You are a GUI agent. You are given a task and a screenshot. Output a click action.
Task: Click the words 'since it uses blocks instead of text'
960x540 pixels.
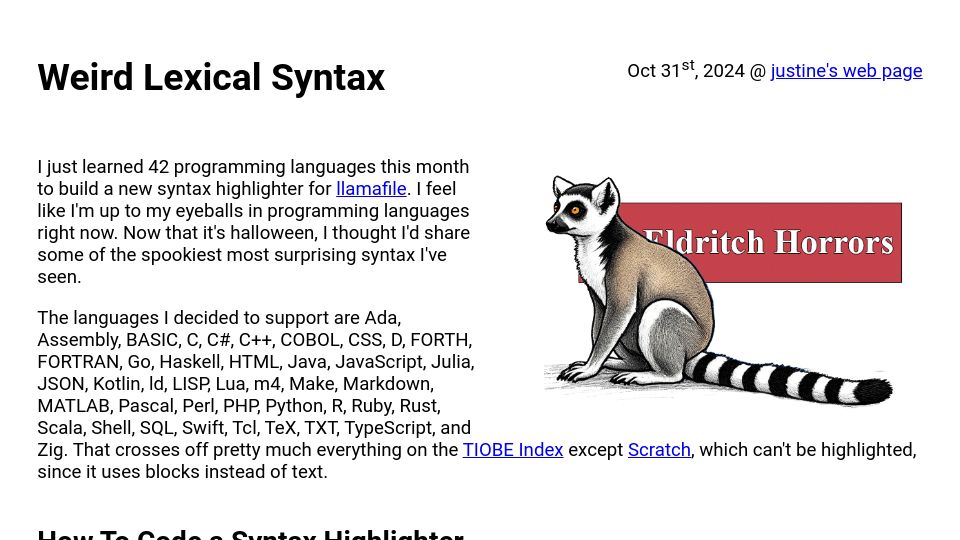click(x=181, y=471)
